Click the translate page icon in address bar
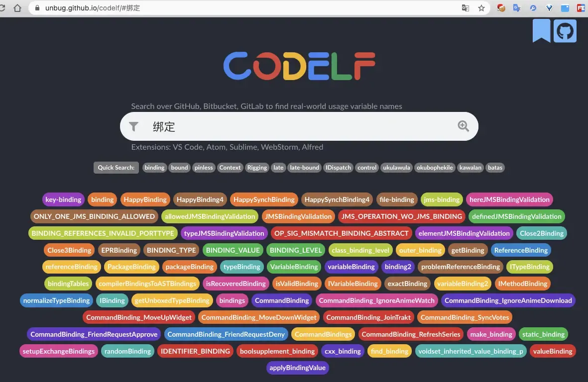The width and height of the screenshot is (588, 382). (x=466, y=8)
